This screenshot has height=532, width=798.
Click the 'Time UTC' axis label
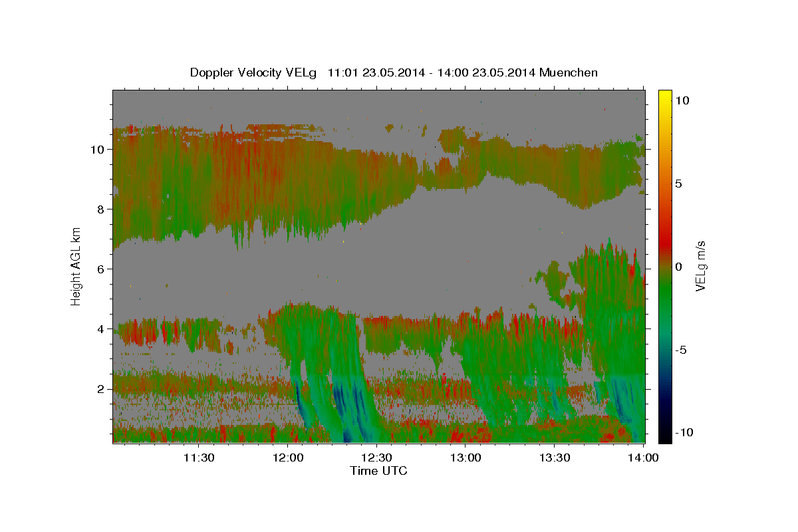(378, 471)
